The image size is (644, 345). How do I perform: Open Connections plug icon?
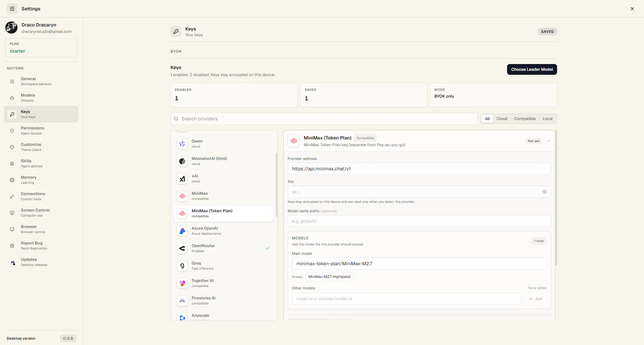click(x=12, y=196)
